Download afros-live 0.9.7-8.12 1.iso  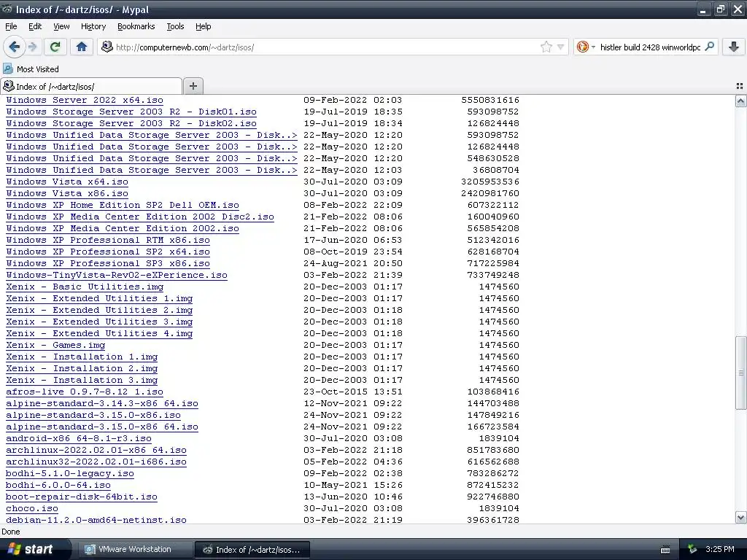(85, 392)
